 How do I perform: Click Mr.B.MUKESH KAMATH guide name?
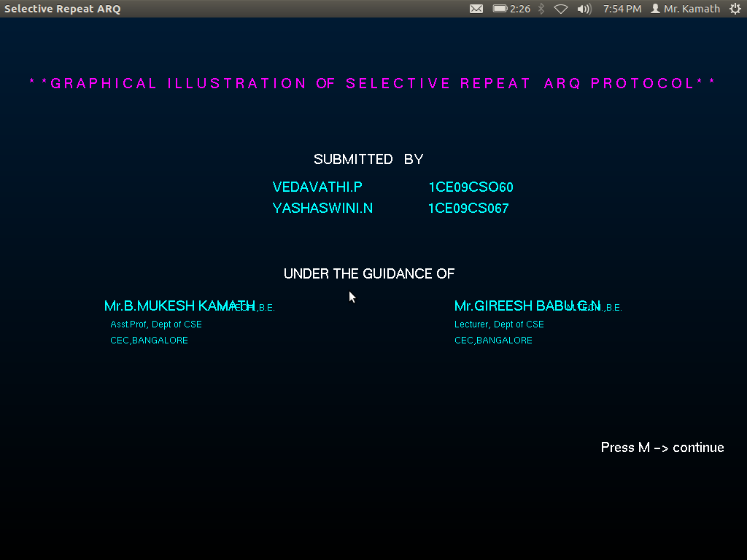pos(179,306)
